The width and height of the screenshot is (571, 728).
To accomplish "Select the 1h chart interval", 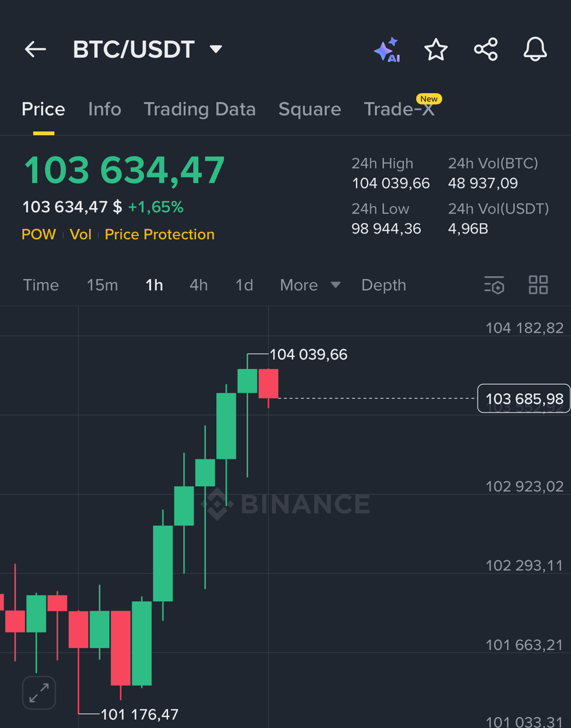I will pyautogui.click(x=154, y=285).
